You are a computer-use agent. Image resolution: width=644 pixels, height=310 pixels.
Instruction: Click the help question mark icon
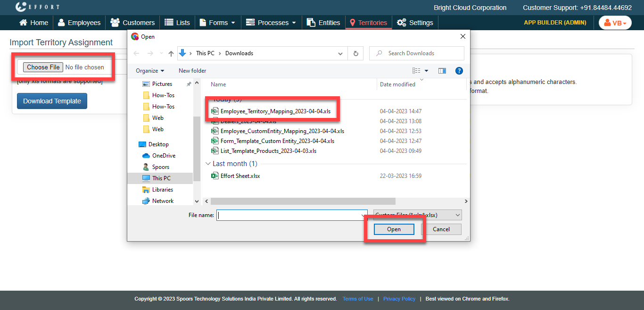point(459,71)
